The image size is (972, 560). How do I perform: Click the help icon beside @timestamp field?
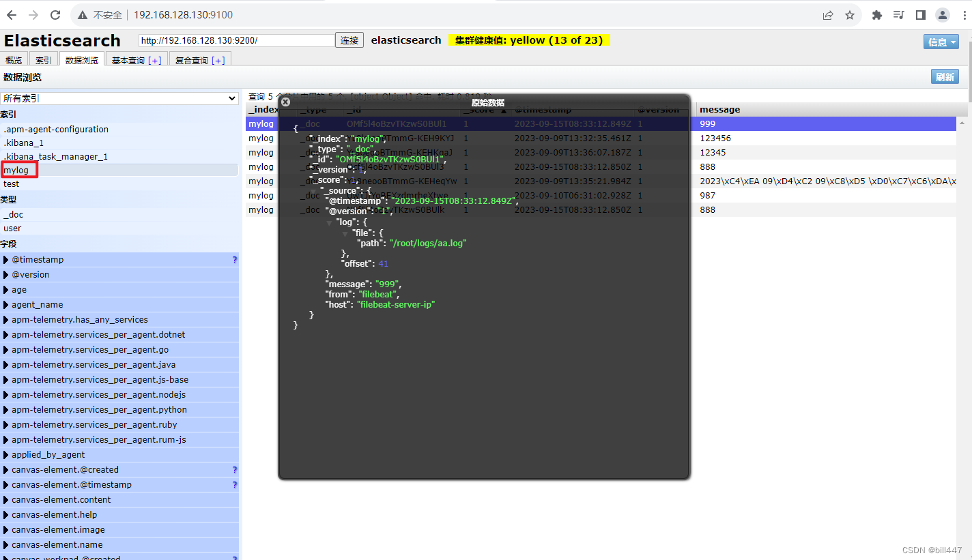[x=235, y=259]
